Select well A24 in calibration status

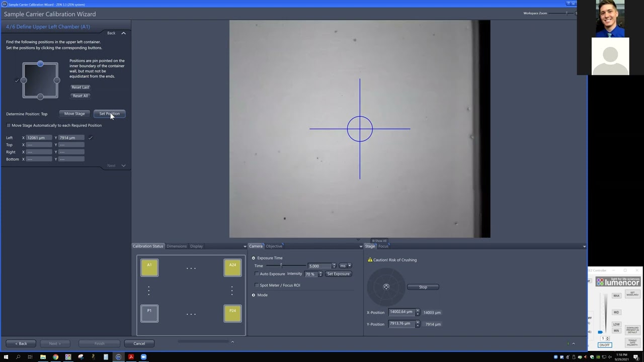232,268
